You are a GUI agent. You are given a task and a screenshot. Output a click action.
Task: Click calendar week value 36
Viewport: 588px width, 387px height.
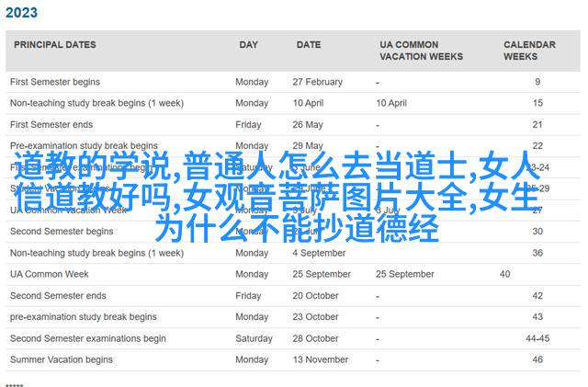(x=537, y=253)
